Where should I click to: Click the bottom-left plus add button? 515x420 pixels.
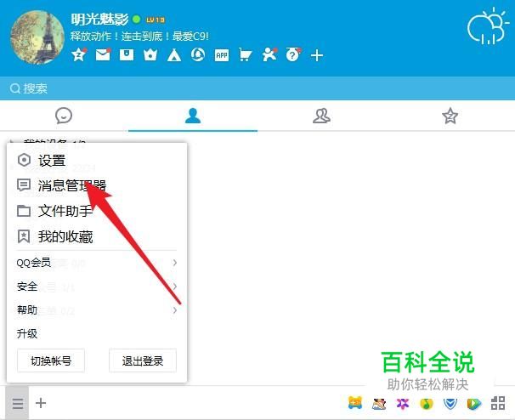click(41, 403)
